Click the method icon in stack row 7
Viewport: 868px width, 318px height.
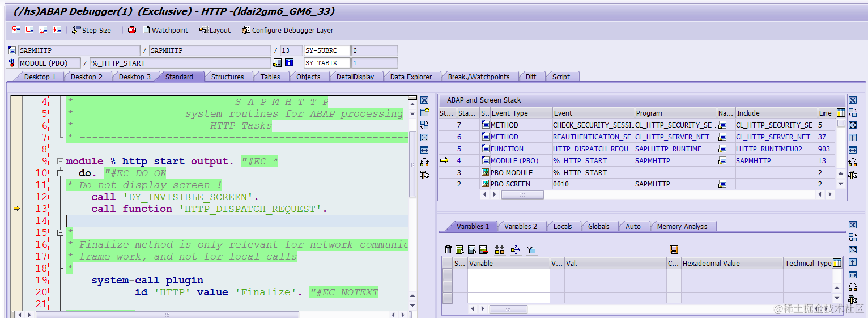[485, 125]
